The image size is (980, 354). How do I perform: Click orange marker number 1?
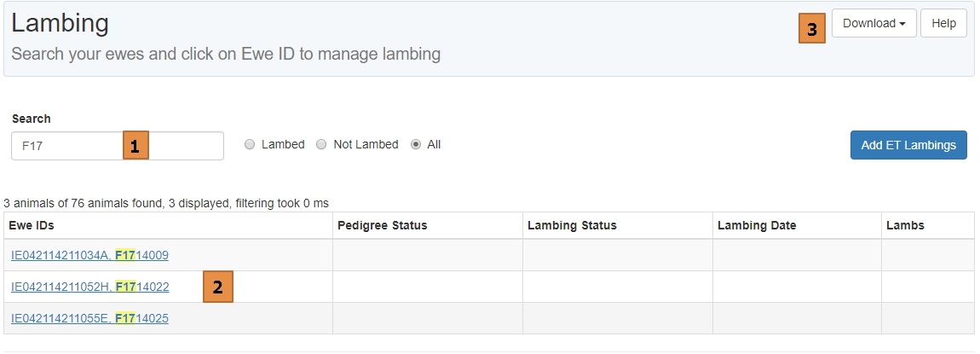pos(136,146)
